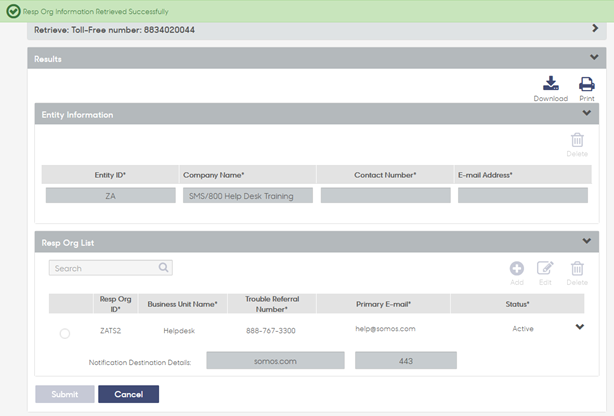Click the Edit pencil icon

(545, 268)
